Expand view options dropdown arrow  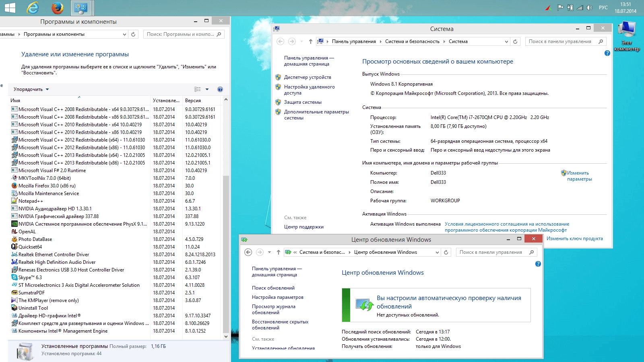click(207, 89)
